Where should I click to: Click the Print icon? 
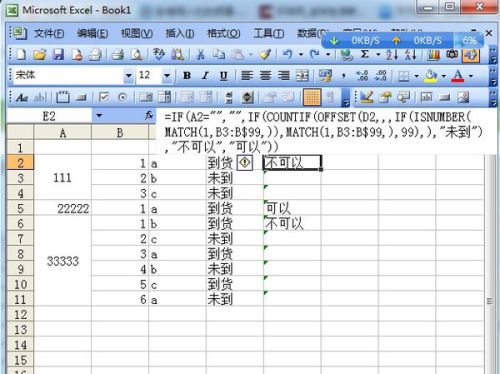(x=118, y=54)
